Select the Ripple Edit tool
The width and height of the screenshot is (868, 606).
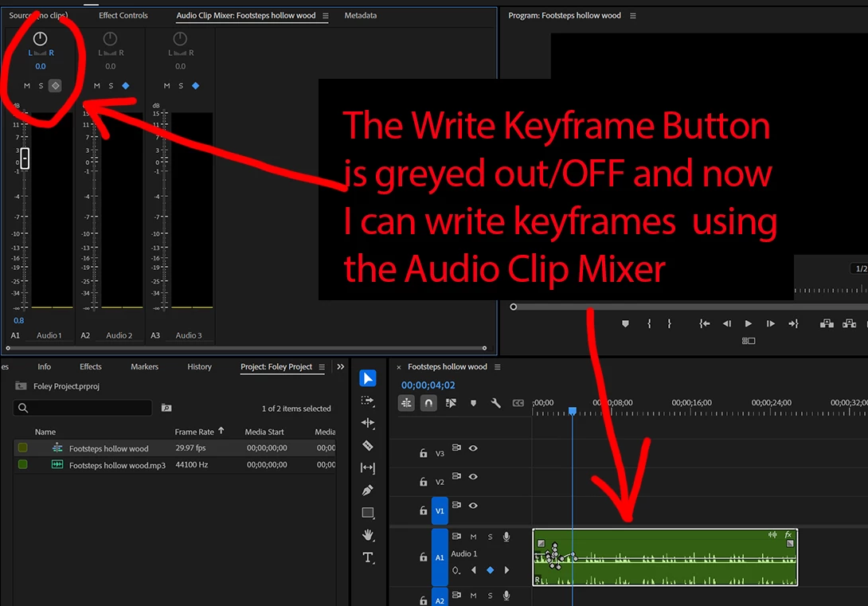click(368, 423)
